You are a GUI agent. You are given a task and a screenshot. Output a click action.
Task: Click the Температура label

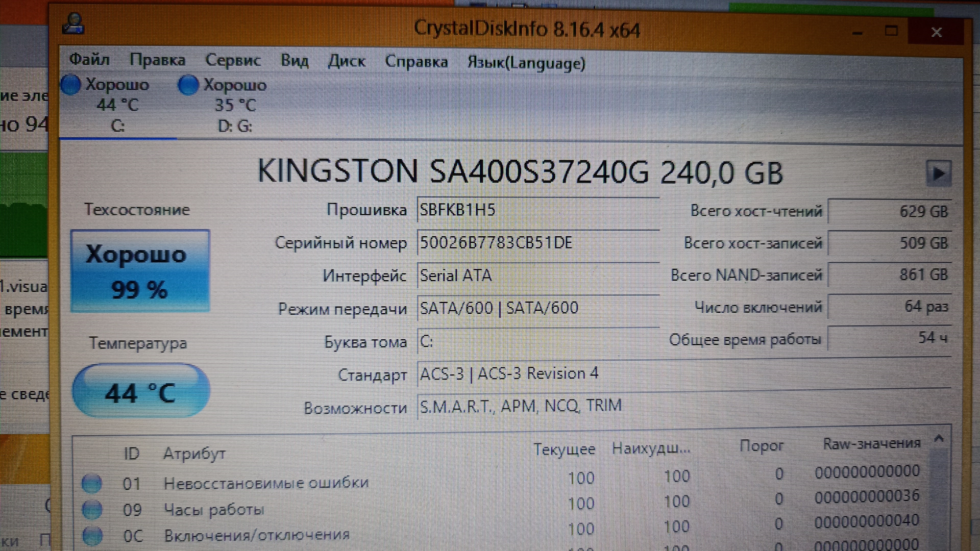[138, 343]
